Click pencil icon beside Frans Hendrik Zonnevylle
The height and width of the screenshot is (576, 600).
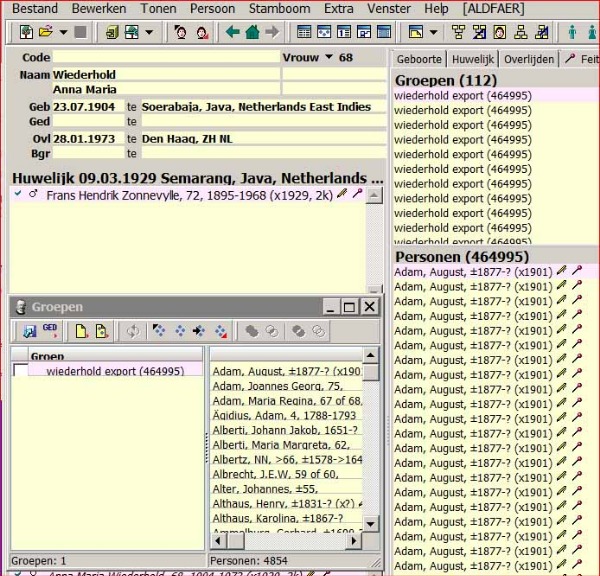[342, 195]
